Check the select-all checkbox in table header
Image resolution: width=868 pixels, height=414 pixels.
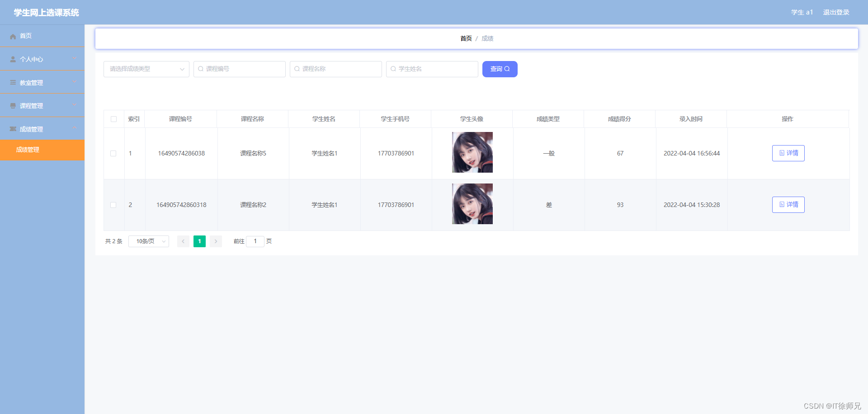(114, 119)
